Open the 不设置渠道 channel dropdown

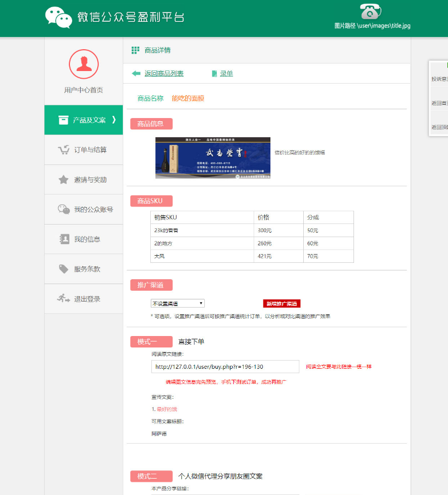point(178,303)
